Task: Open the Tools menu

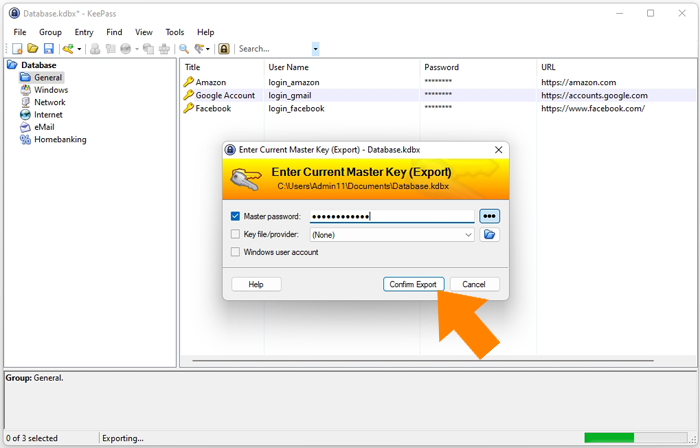Action: tap(174, 32)
